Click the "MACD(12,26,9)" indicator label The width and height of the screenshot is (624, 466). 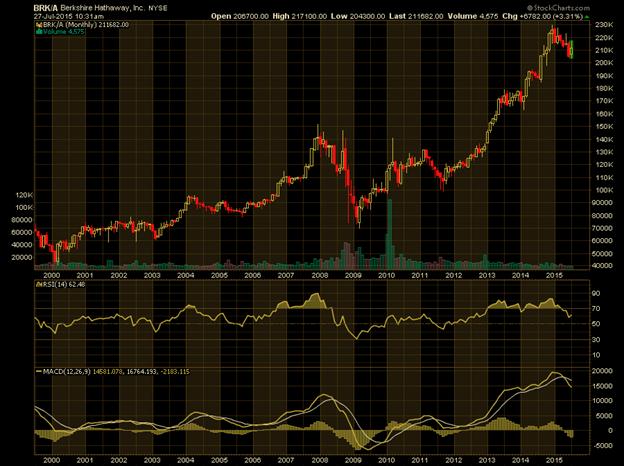(67, 372)
